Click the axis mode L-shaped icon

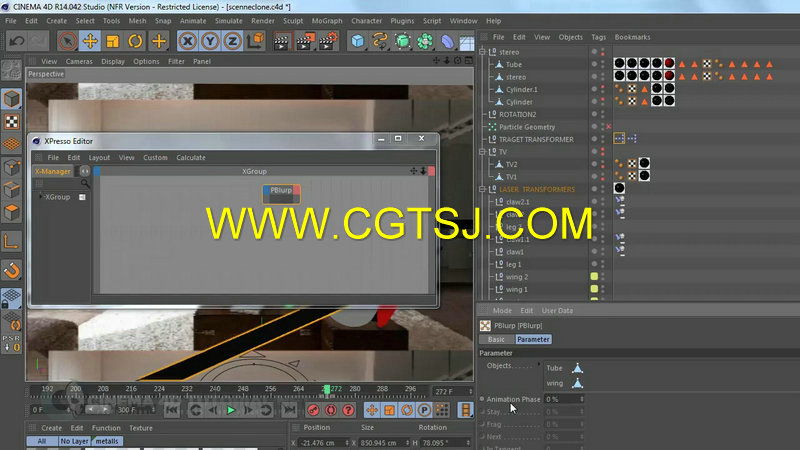[x=11, y=241]
